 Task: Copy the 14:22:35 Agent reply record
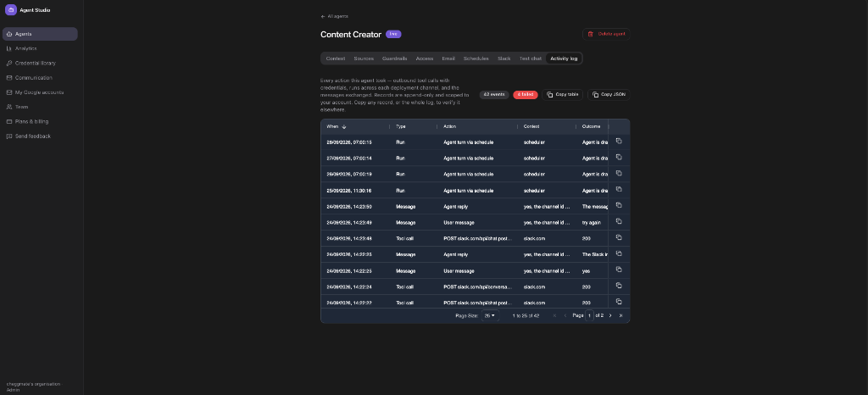tap(619, 253)
